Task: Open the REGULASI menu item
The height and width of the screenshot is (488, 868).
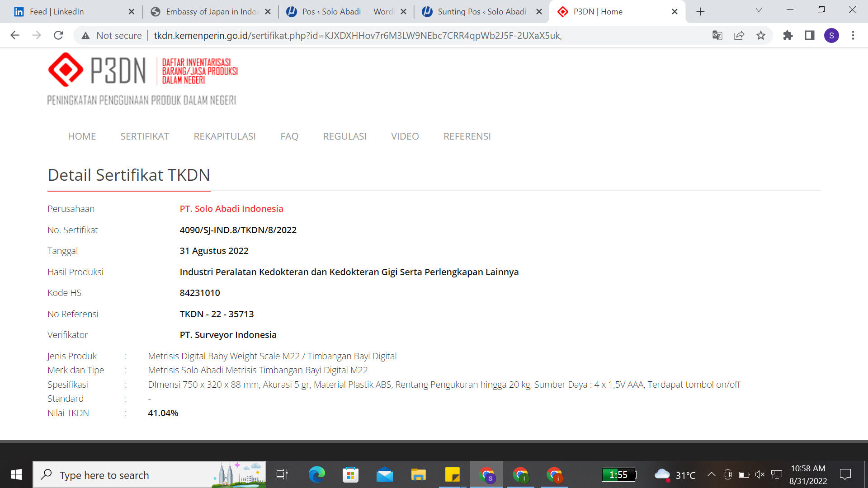Action: point(344,136)
